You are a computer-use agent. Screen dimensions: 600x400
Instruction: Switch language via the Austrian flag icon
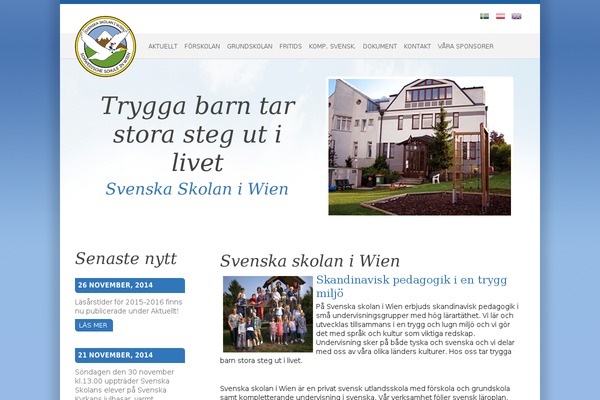[x=501, y=16]
